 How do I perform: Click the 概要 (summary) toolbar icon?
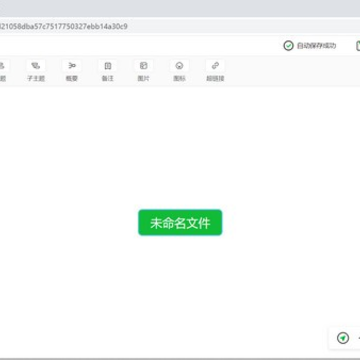(72, 66)
